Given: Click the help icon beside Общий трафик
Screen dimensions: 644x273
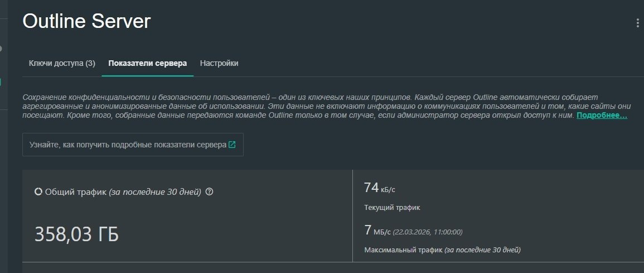Looking at the screenshot, I should click(210, 191).
